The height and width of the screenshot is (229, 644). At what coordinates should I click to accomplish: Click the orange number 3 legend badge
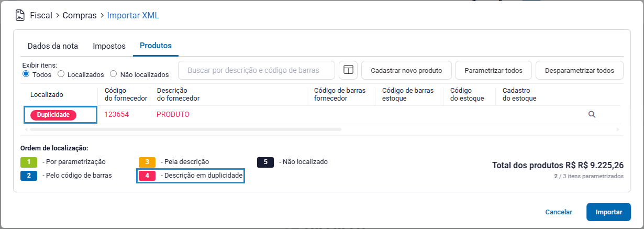coord(147,162)
